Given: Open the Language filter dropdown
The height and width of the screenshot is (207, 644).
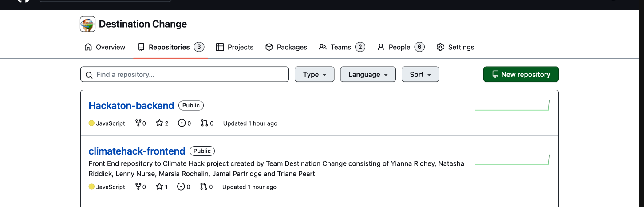Looking at the screenshot, I should point(367,74).
